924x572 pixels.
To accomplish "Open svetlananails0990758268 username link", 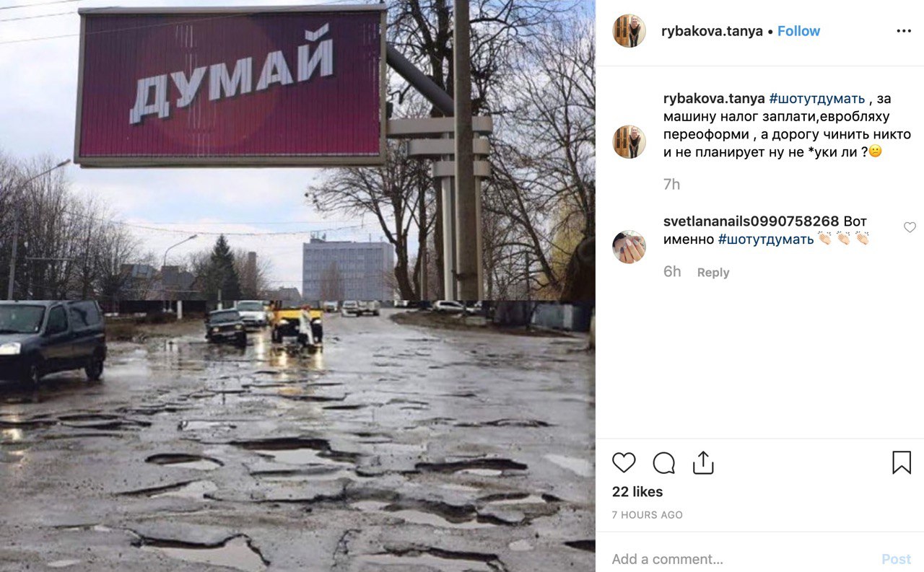I will click(751, 221).
